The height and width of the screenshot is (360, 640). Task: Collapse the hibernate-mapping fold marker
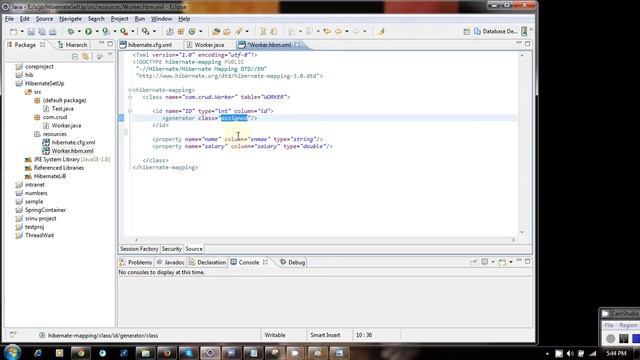(x=130, y=90)
